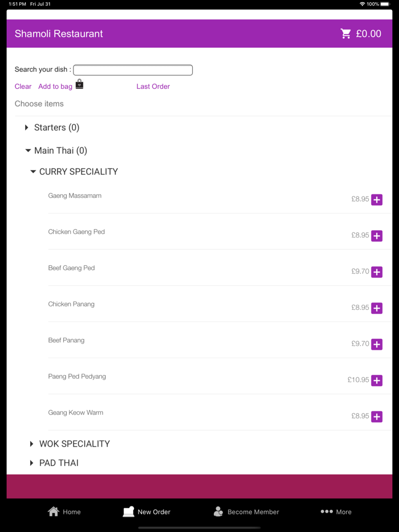Screen dimensions: 399x532
Task: Go to the Home tab
Action: click(64, 511)
